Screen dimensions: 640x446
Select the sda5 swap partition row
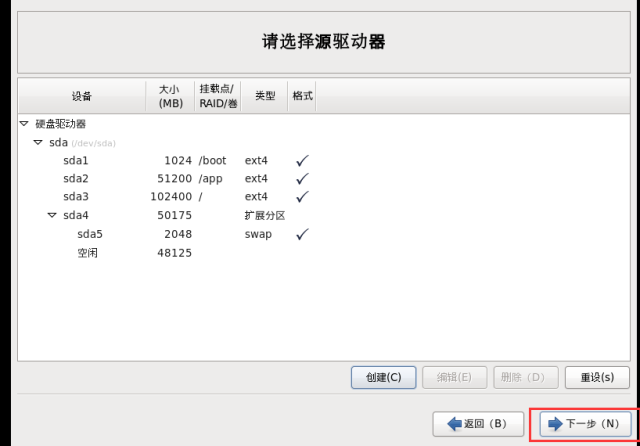[x=324, y=234]
